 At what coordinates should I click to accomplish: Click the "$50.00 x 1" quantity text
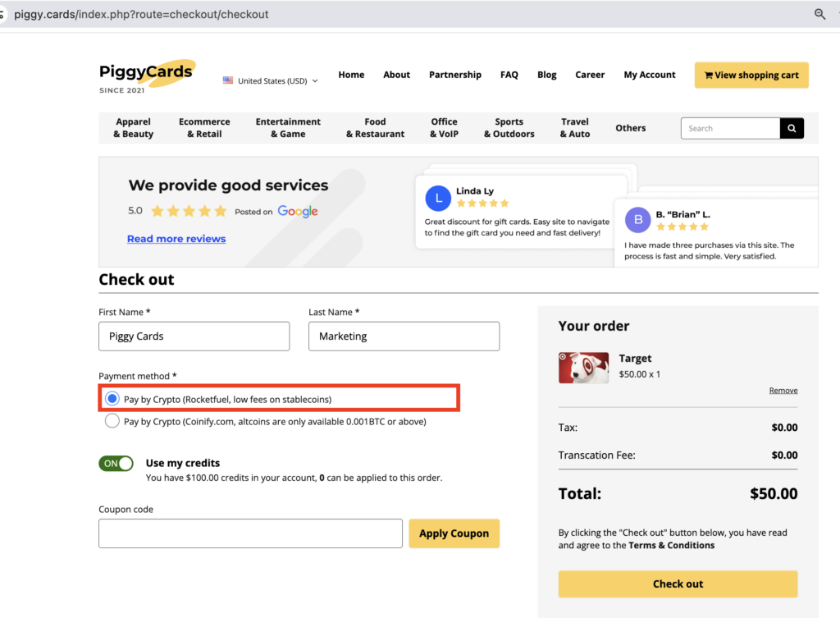tap(640, 374)
